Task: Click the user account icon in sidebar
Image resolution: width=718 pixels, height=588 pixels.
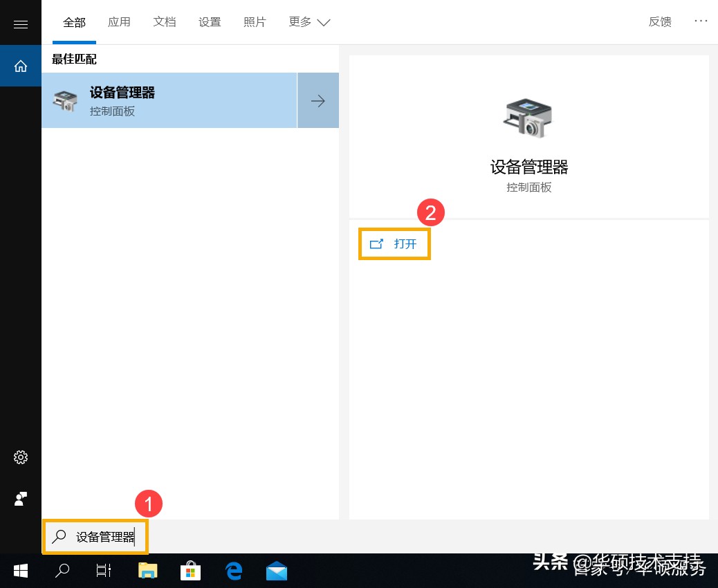Action: (21, 499)
